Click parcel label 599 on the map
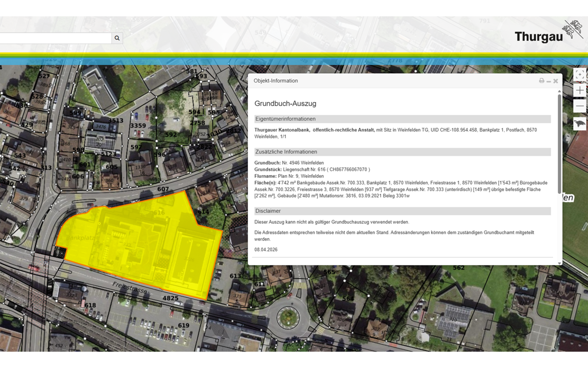588x368 pixels. (x=75, y=113)
